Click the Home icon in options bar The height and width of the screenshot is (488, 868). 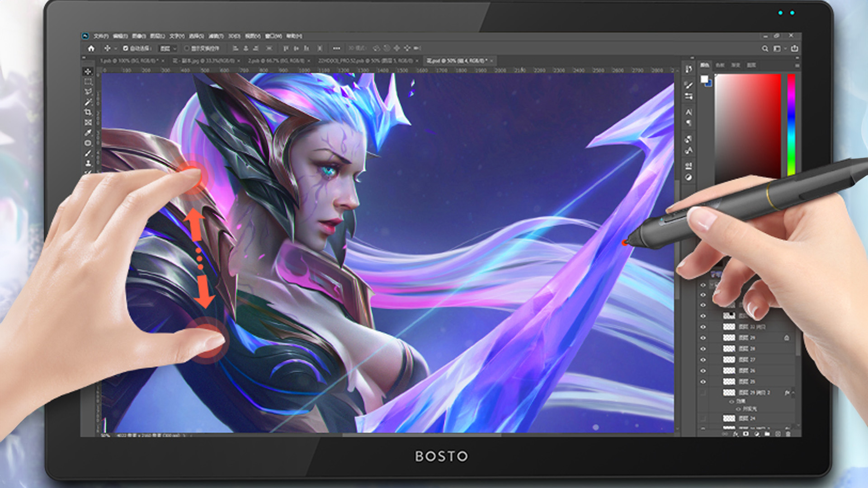point(91,48)
